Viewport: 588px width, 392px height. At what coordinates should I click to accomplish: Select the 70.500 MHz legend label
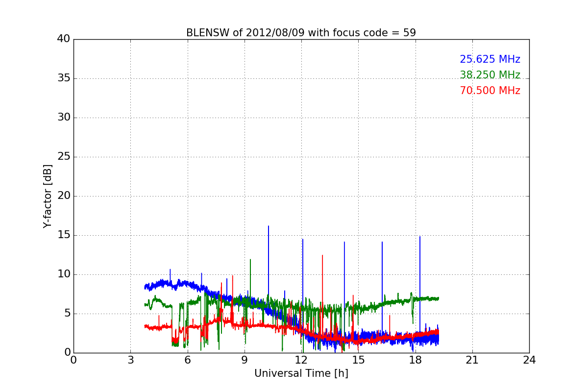coord(490,91)
